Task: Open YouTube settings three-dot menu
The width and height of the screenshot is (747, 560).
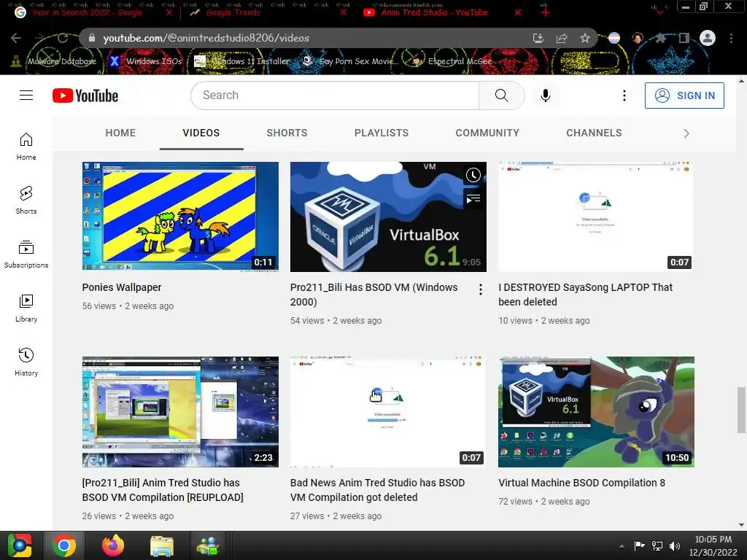Action: pos(624,96)
